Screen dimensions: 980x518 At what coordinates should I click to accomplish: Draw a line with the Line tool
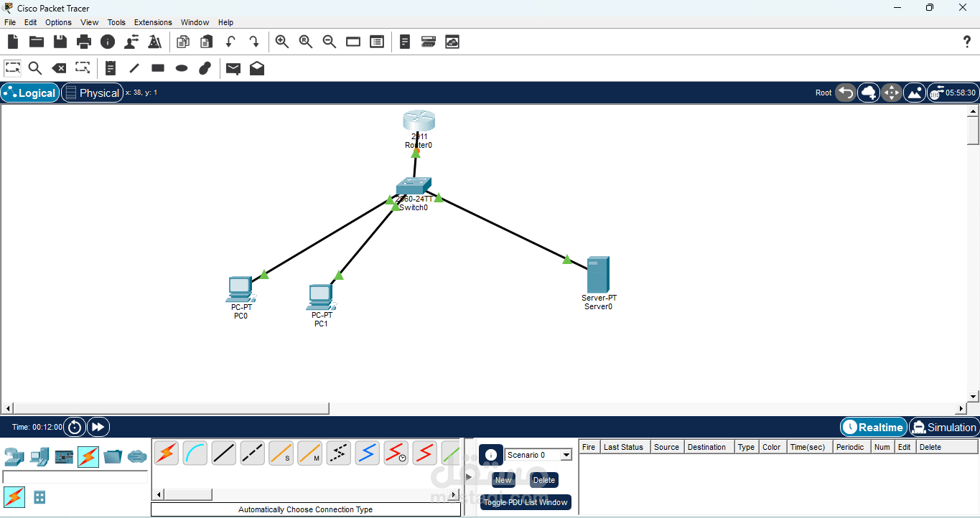coord(134,68)
